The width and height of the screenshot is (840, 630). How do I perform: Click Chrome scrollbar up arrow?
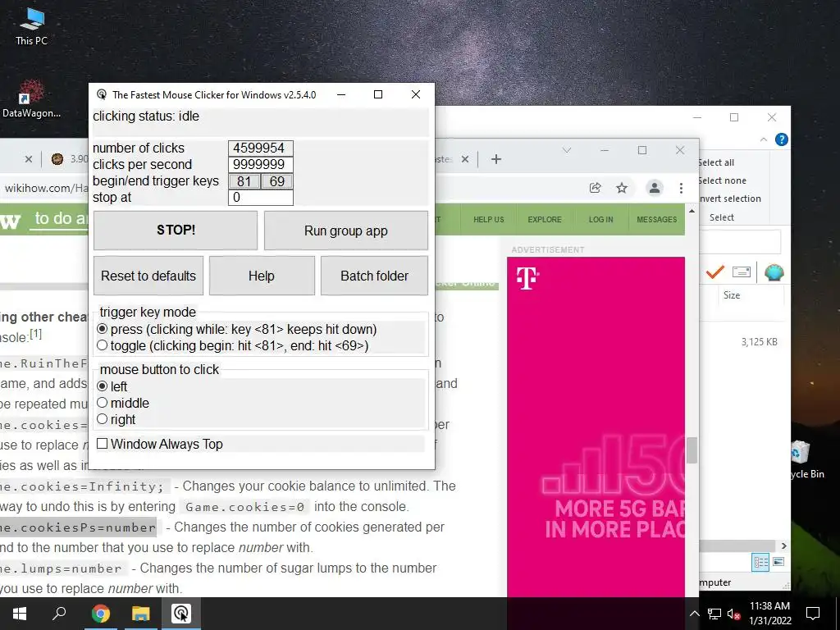(692, 211)
